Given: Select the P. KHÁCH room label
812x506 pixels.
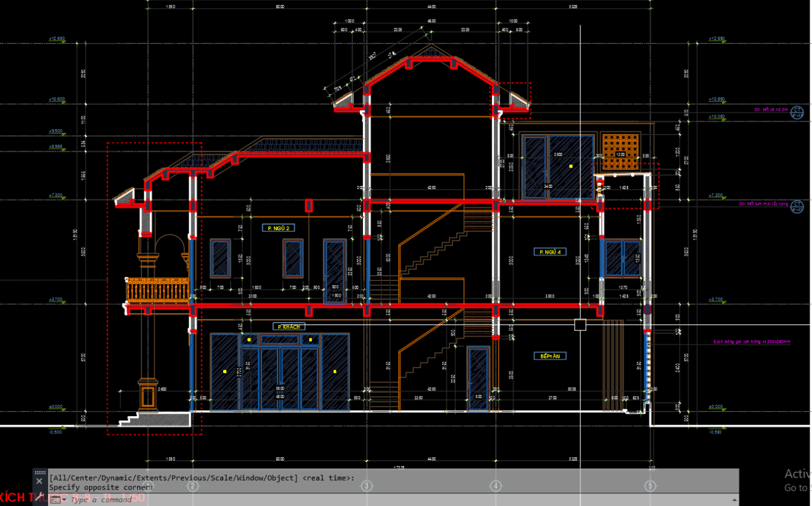Looking at the screenshot, I should pos(288,326).
